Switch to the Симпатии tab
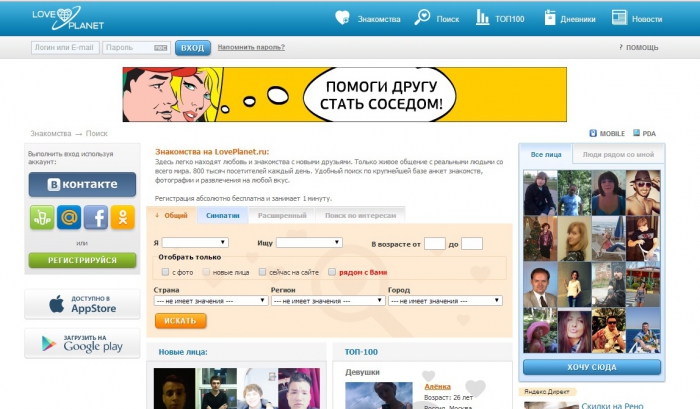 tap(223, 215)
